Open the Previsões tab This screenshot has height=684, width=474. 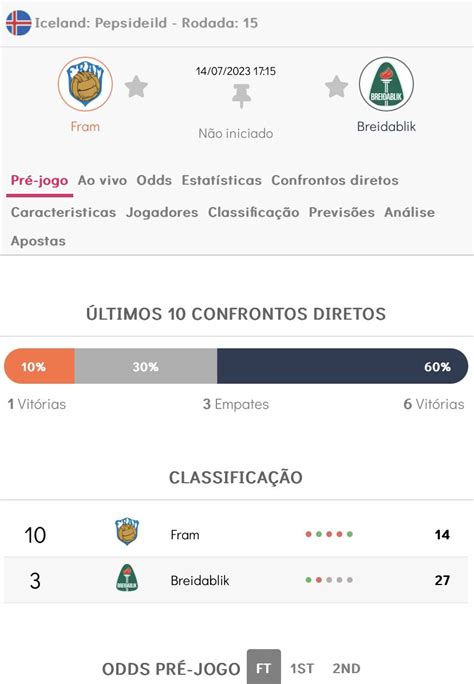[x=341, y=212]
